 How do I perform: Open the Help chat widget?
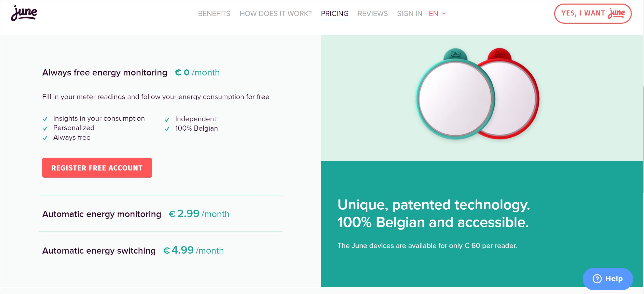[x=607, y=279]
